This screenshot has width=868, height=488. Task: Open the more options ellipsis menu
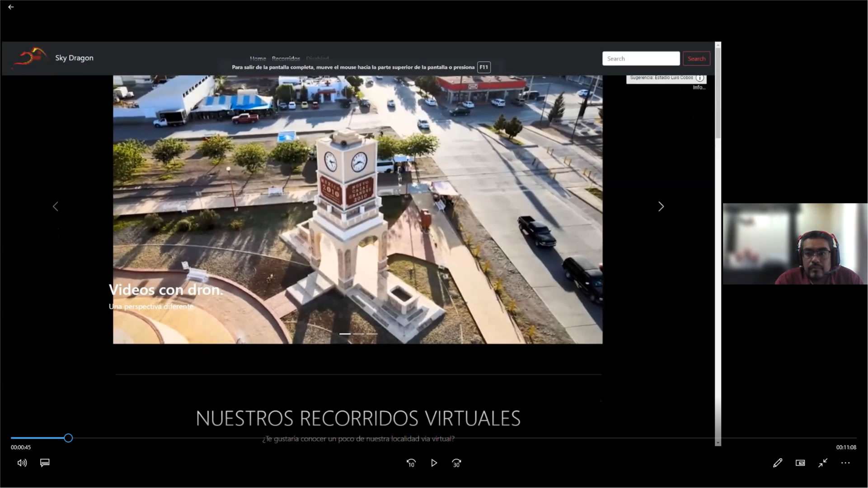(x=845, y=463)
